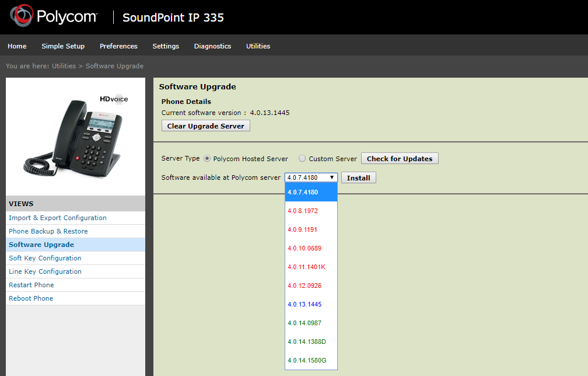Click the SoundPoint IP 335 phone image

[75, 137]
